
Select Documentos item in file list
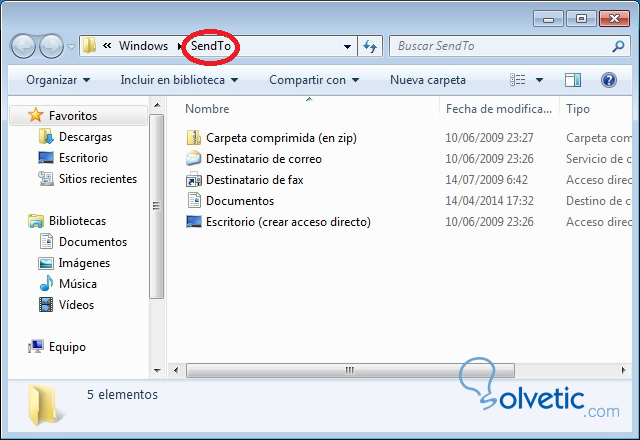point(240,201)
